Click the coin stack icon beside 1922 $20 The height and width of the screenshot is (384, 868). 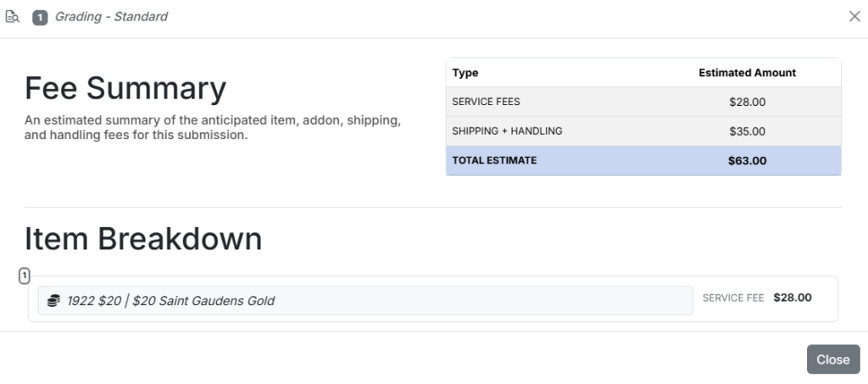[x=53, y=301]
